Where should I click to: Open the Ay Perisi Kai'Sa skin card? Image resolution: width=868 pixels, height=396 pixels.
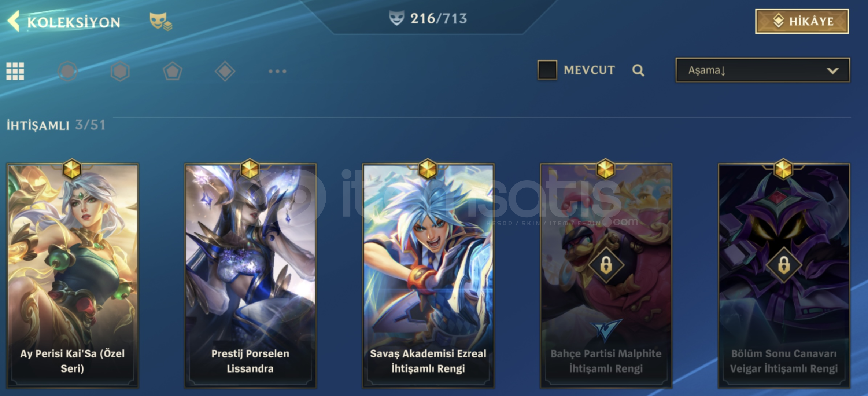coord(73,275)
